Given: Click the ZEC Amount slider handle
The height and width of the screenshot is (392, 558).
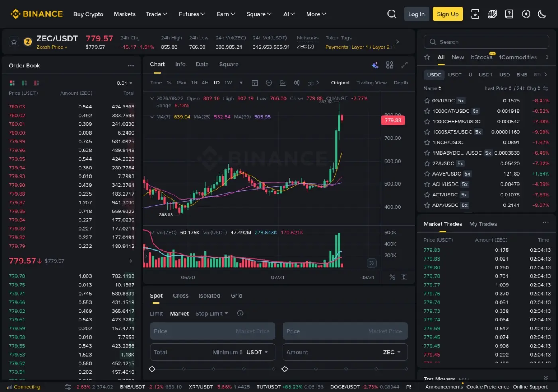Looking at the screenshot, I should coord(285,369).
